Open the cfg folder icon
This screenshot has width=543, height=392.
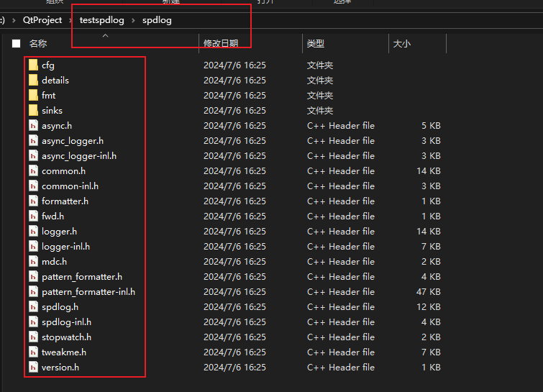(x=33, y=65)
